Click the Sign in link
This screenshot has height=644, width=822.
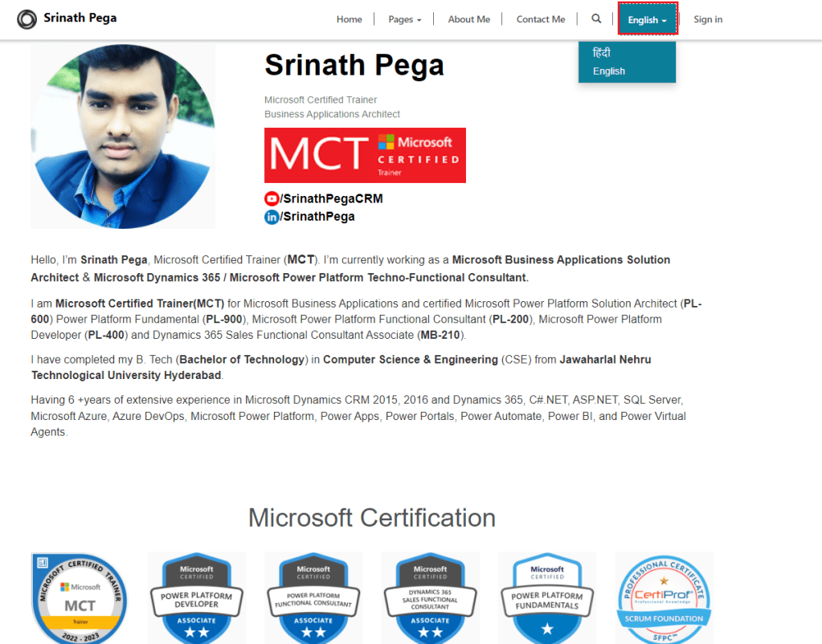707,19
